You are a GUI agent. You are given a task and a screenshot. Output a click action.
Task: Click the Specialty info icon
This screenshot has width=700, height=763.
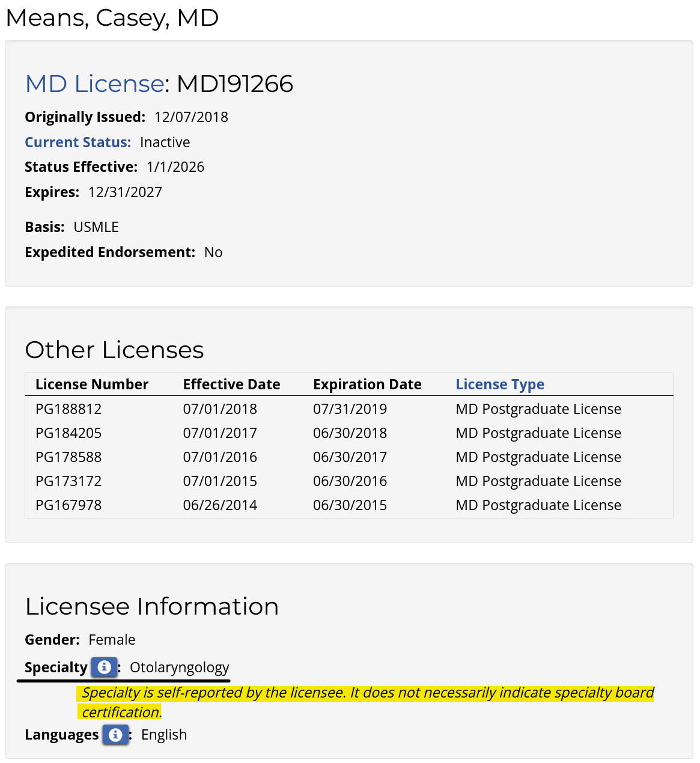[x=104, y=667]
